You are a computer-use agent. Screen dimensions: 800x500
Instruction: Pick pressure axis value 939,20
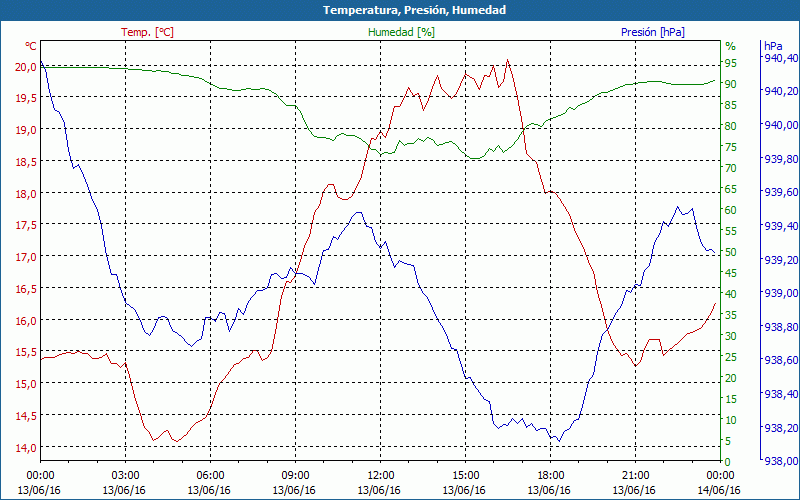(779, 260)
